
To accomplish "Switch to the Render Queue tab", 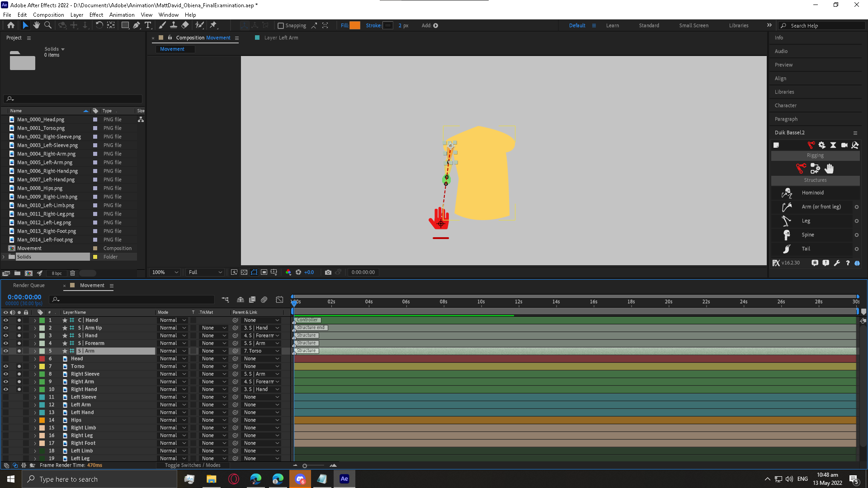I will (28, 285).
